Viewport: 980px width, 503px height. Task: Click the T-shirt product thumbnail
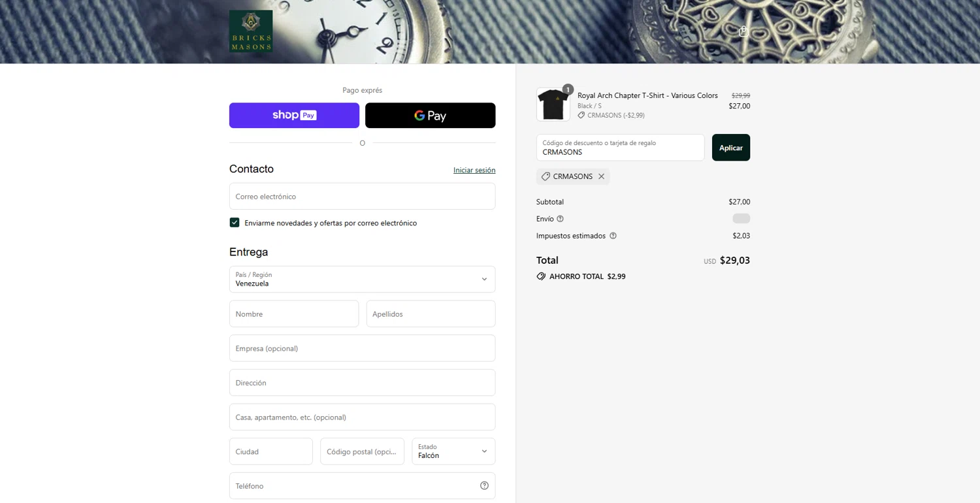(553, 105)
